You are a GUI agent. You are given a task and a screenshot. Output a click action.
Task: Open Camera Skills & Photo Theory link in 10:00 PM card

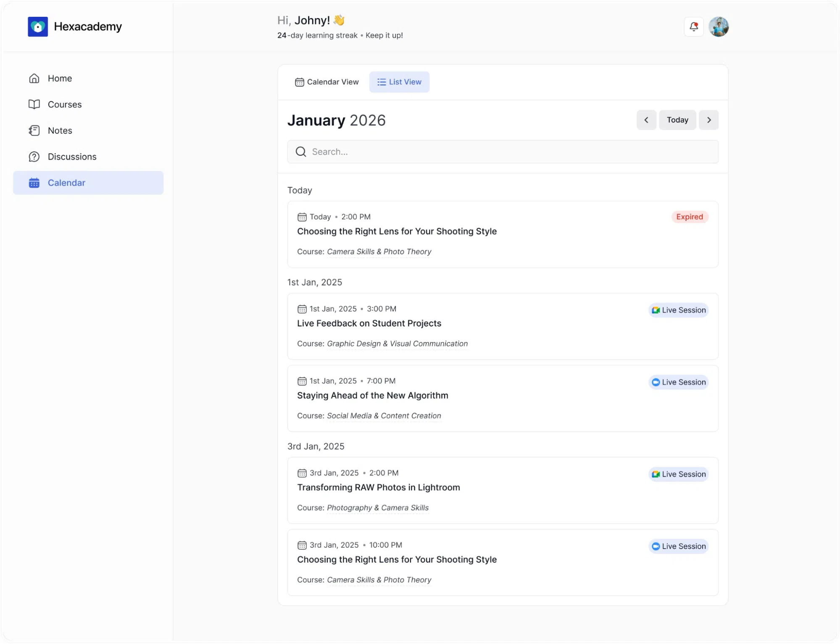tap(379, 580)
